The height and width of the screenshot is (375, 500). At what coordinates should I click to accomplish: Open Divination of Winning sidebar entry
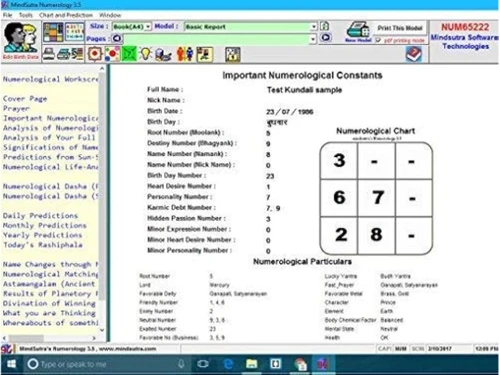[49, 303]
